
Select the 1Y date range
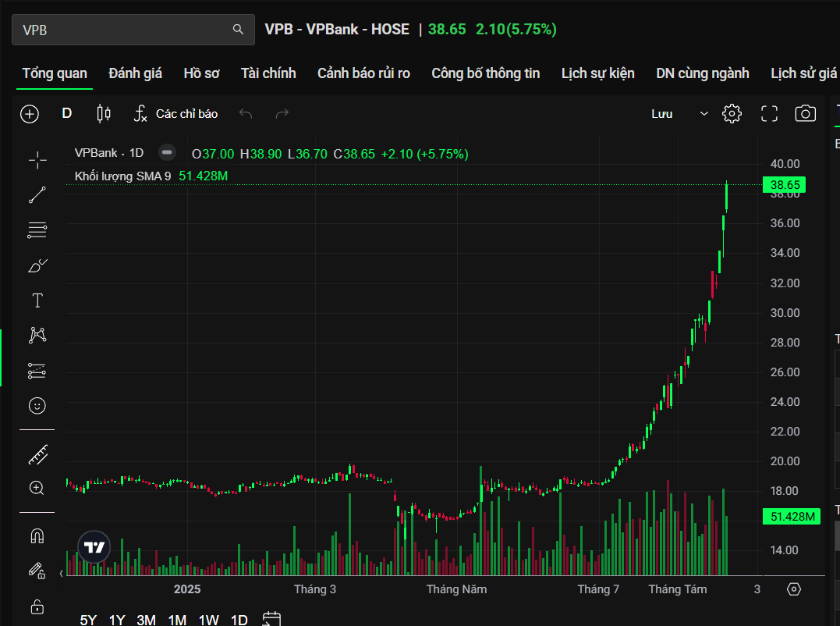[117, 620]
